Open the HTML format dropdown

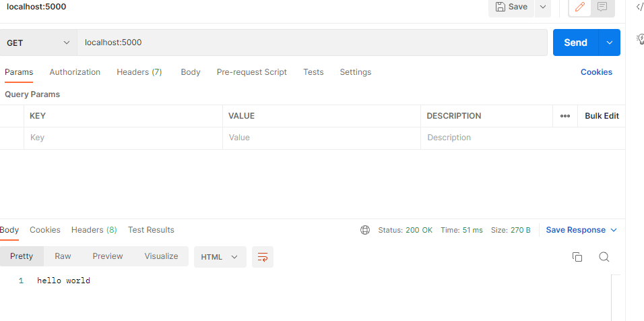pos(220,257)
